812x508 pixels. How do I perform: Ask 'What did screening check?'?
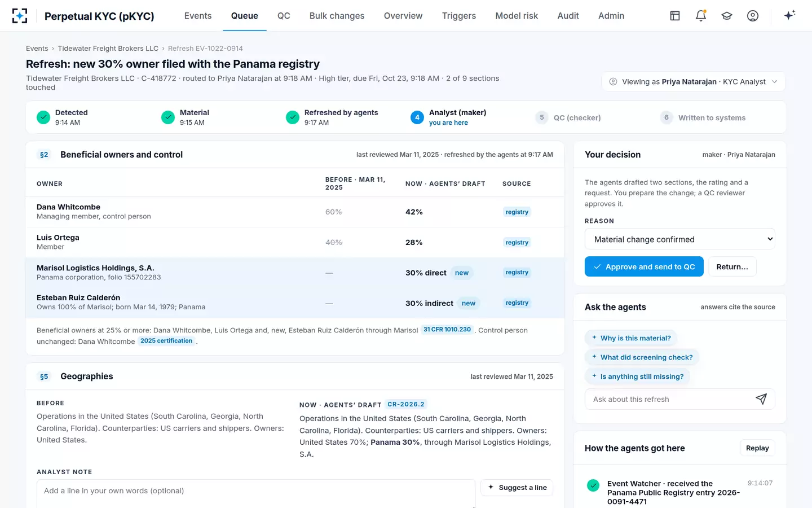(642, 357)
